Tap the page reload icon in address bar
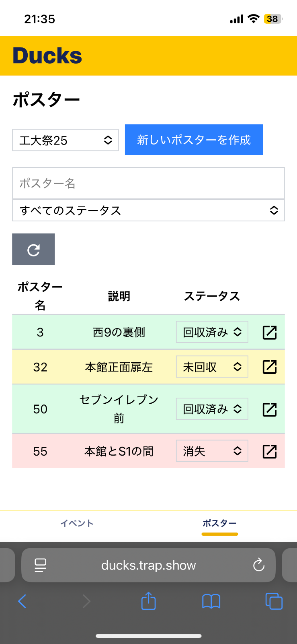Viewport: 297px width, 644px height. pos(258,565)
